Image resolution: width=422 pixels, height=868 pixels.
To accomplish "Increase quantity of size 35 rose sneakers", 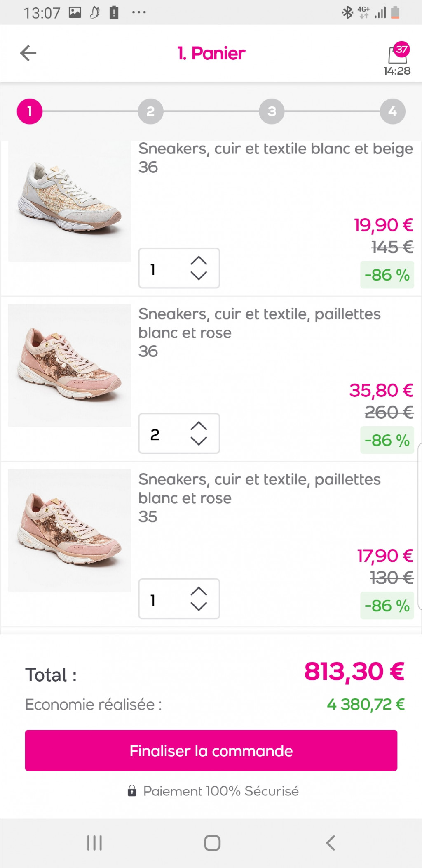I will [199, 592].
